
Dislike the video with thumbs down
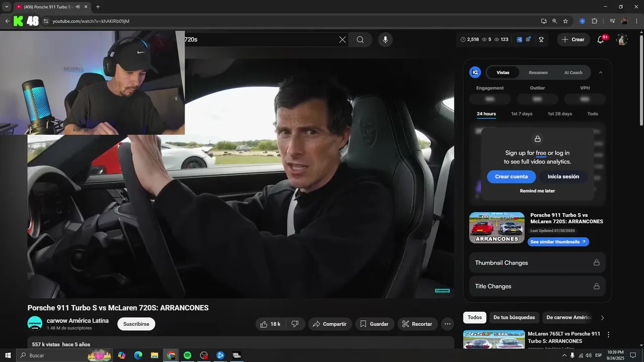tap(295, 324)
